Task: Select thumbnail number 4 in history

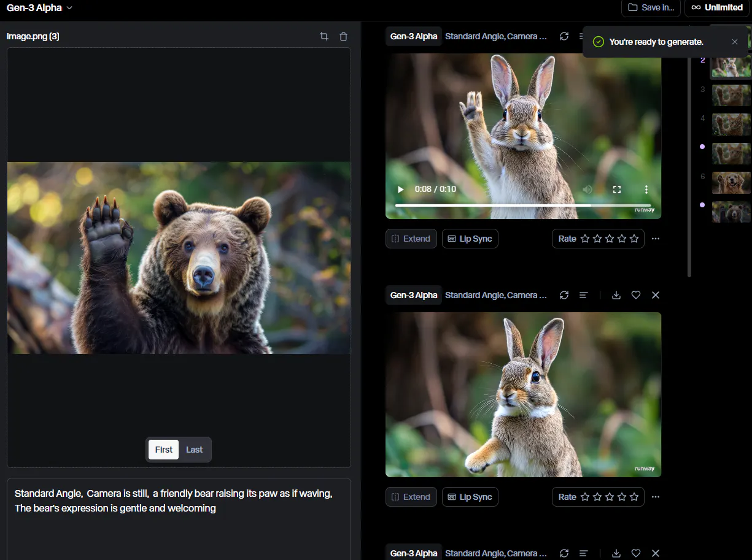Action: click(x=731, y=125)
